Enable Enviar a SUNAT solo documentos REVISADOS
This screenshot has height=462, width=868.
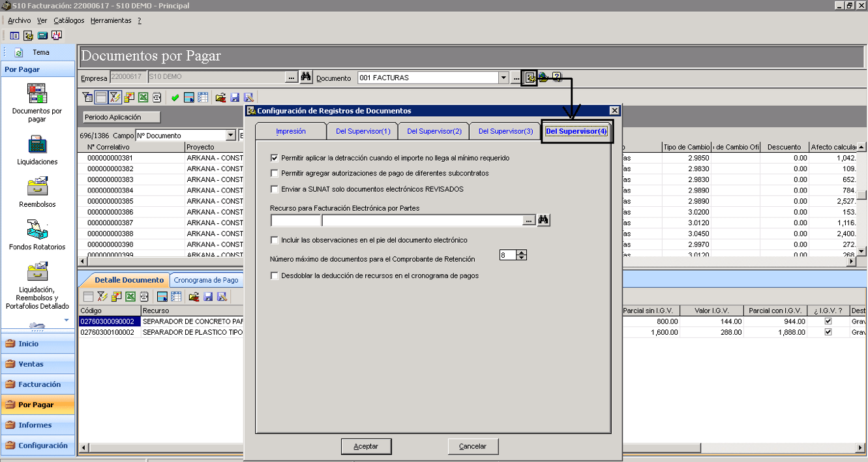click(275, 189)
